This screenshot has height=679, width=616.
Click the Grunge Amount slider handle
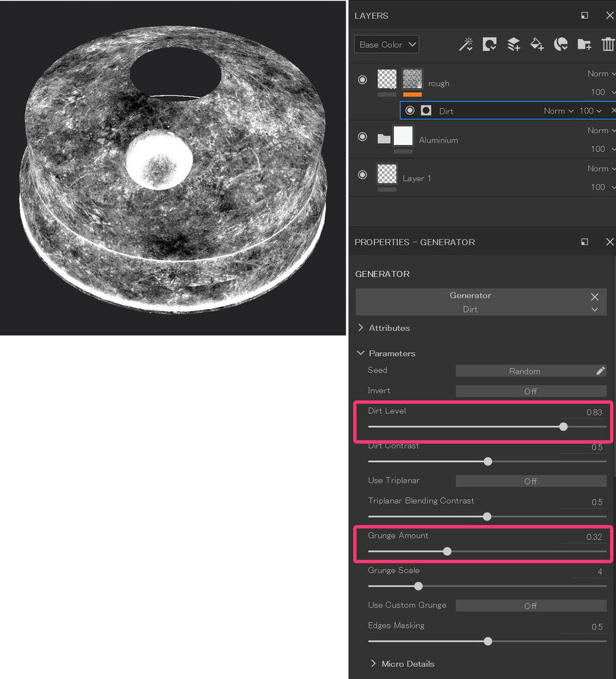pos(447,551)
